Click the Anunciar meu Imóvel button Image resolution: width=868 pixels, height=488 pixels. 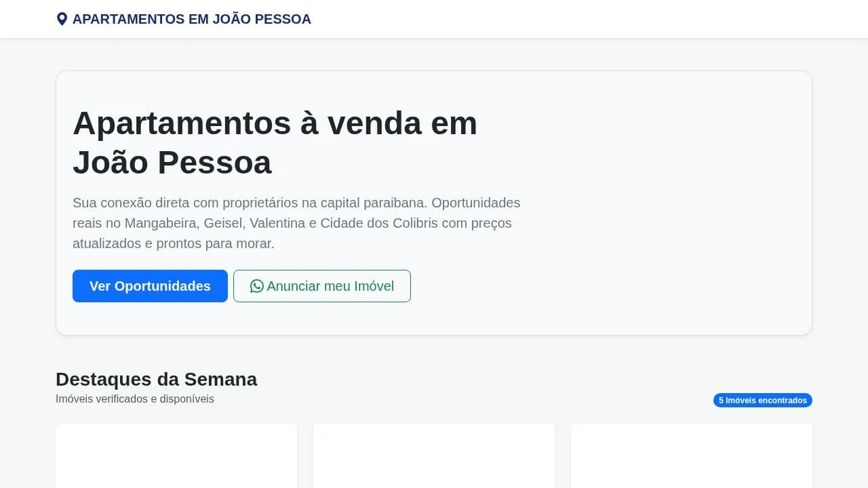click(x=321, y=286)
